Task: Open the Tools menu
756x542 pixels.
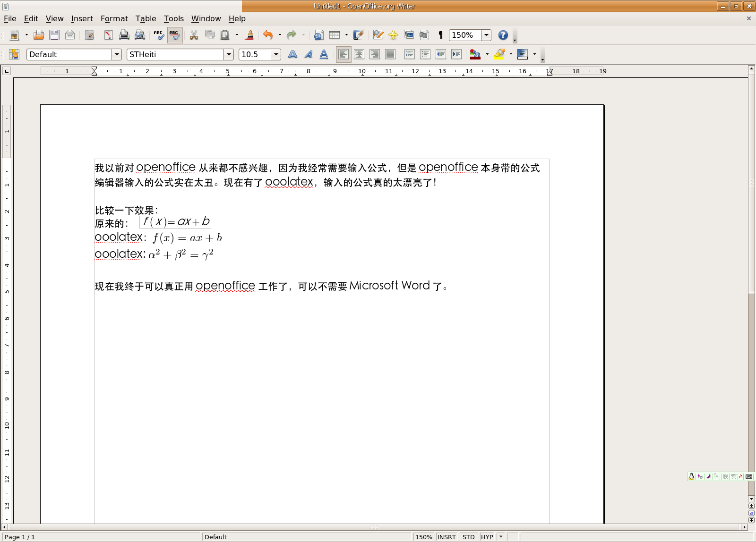Action: [x=174, y=18]
